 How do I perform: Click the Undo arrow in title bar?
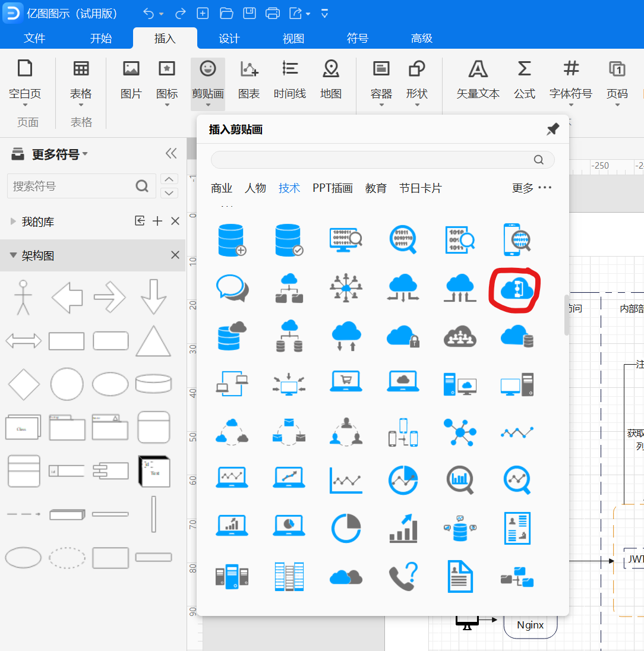pyautogui.click(x=149, y=14)
